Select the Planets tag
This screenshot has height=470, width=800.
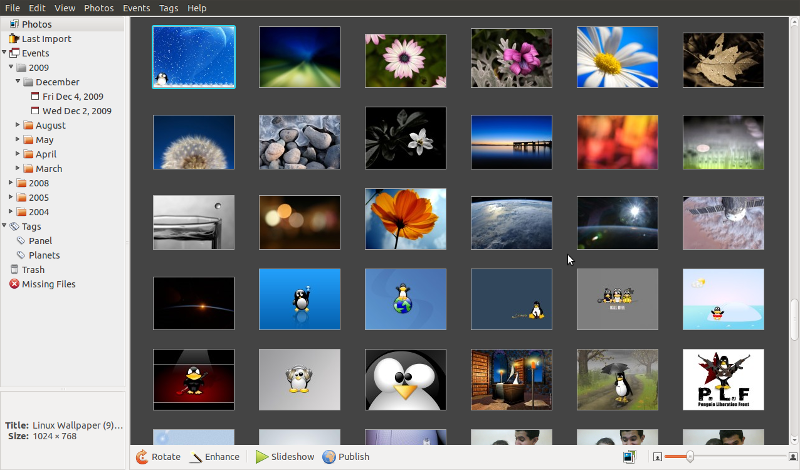[x=44, y=255]
